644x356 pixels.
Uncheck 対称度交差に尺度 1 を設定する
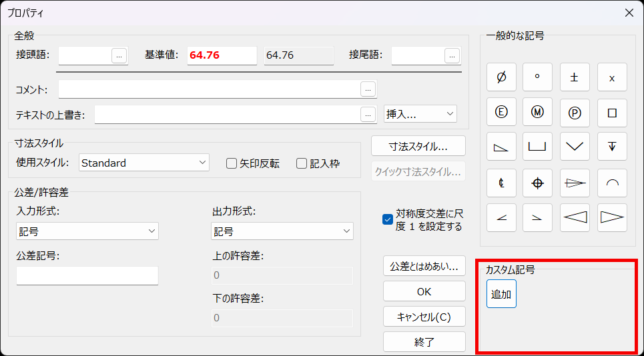point(422,220)
